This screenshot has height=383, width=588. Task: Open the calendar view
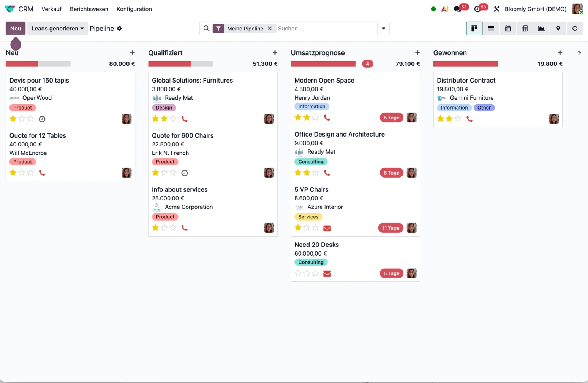(x=507, y=28)
